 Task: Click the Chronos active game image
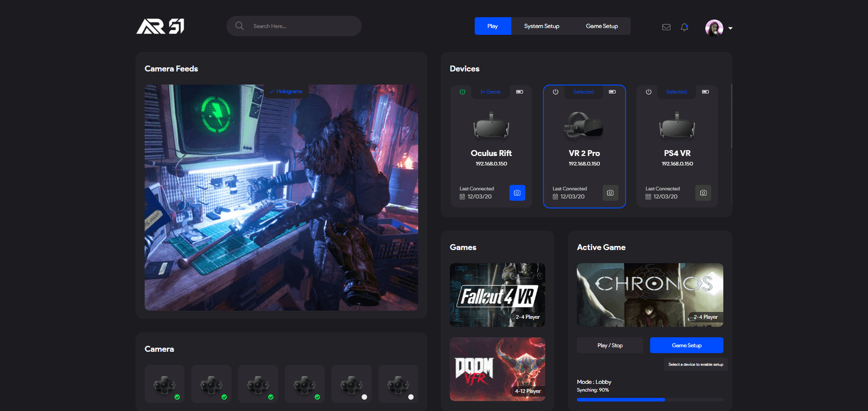(x=650, y=295)
